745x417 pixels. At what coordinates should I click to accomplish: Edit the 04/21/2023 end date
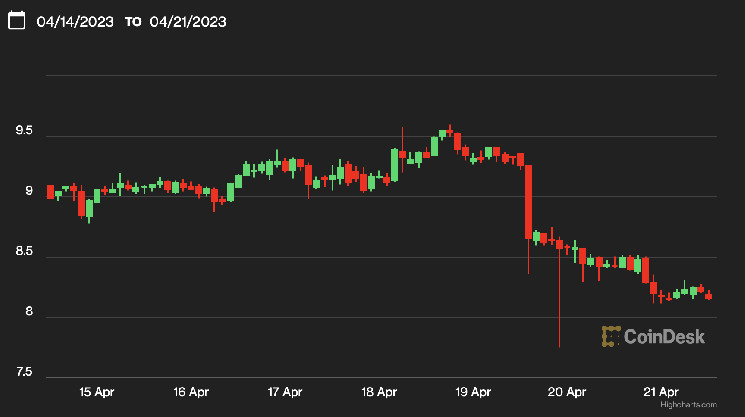click(x=190, y=21)
